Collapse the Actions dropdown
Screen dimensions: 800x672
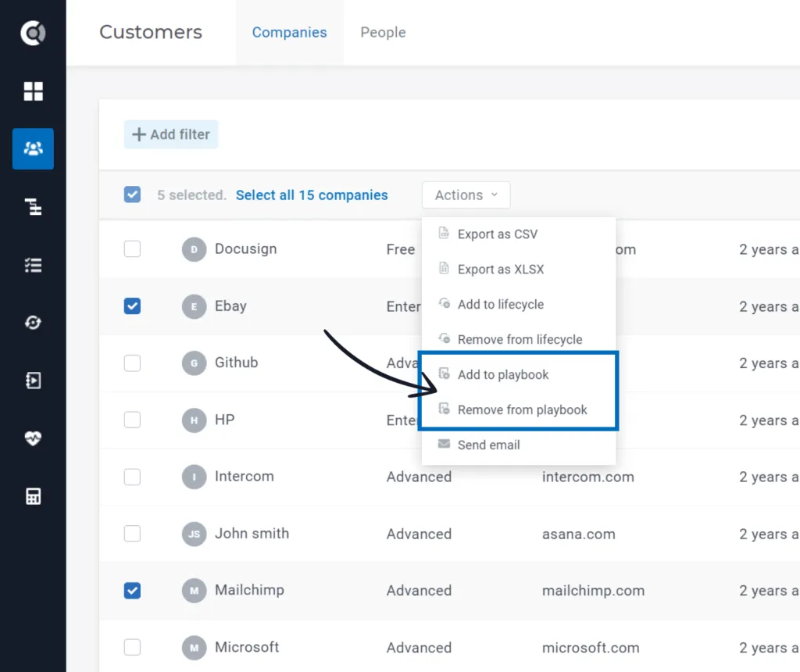pyautogui.click(x=466, y=195)
